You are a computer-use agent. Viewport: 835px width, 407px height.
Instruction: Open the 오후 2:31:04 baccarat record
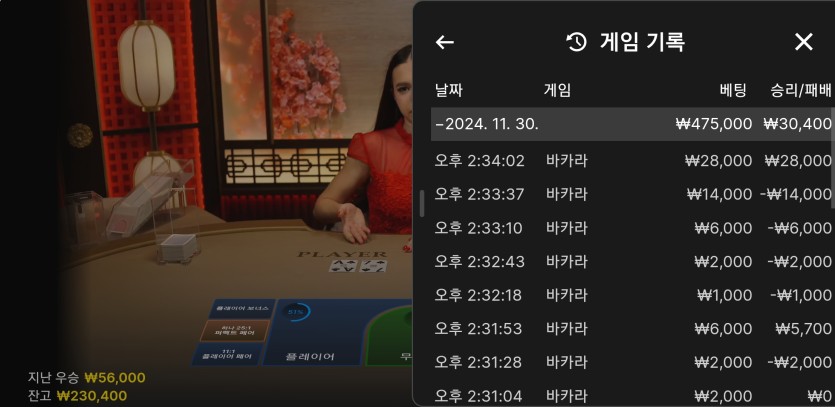[x=631, y=396]
